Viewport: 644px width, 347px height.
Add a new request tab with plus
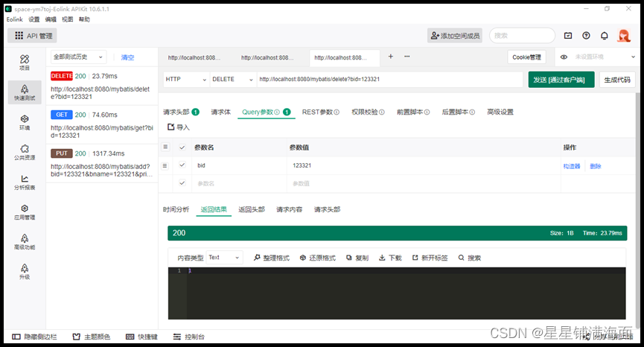391,57
